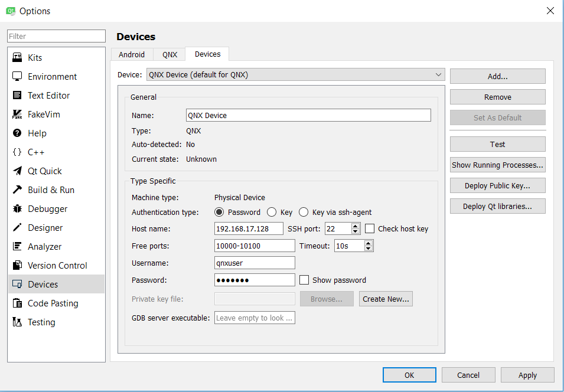Click the Version Control icon
Image resolution: width=564 pixels, height=392 pixels.
pyautogui.click(x=17, y=265)
